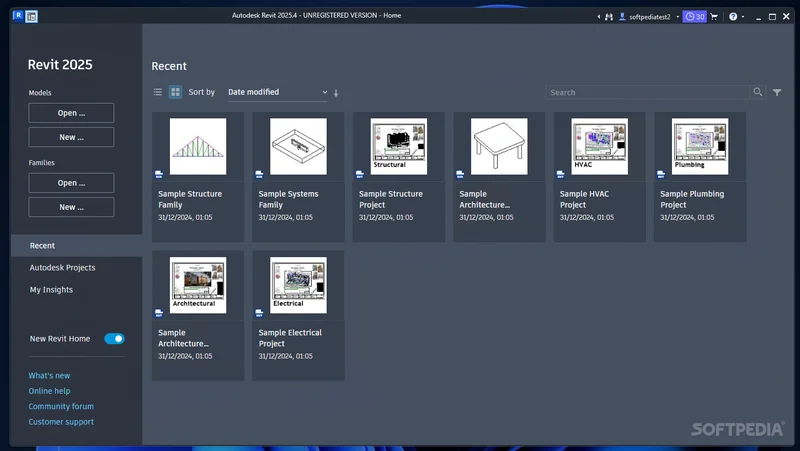The width and height of the screenshot is (800, 451).
Task: Toggle sort direction arrow
Action: 336,93
